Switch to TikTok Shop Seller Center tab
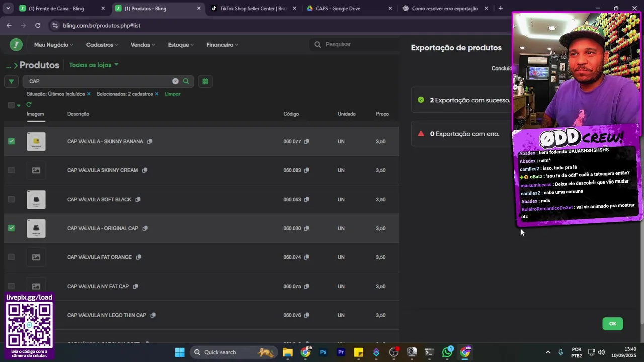Viewport: 644px width, 362px height. 253,8
